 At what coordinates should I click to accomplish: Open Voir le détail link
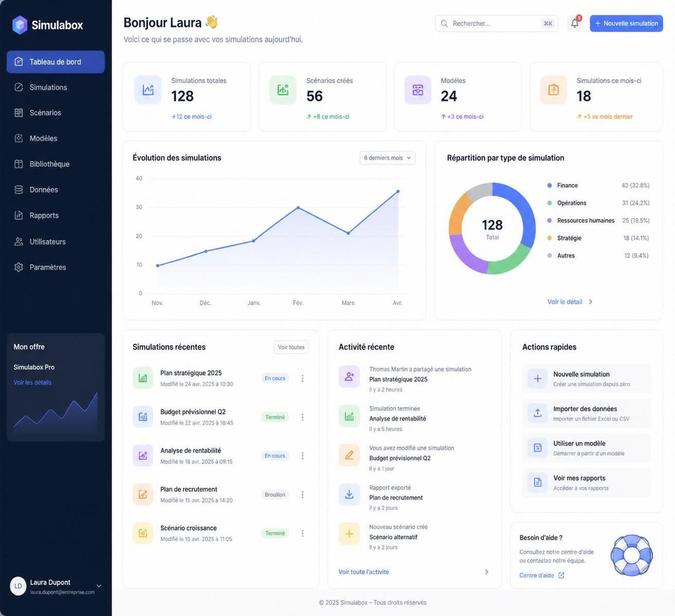click(x=564, y=302)
